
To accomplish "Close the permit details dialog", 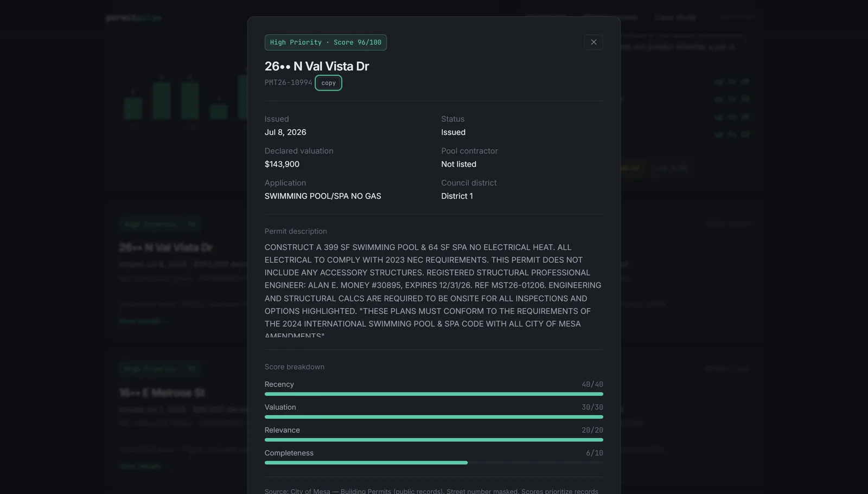I will (x=593, y=42).
